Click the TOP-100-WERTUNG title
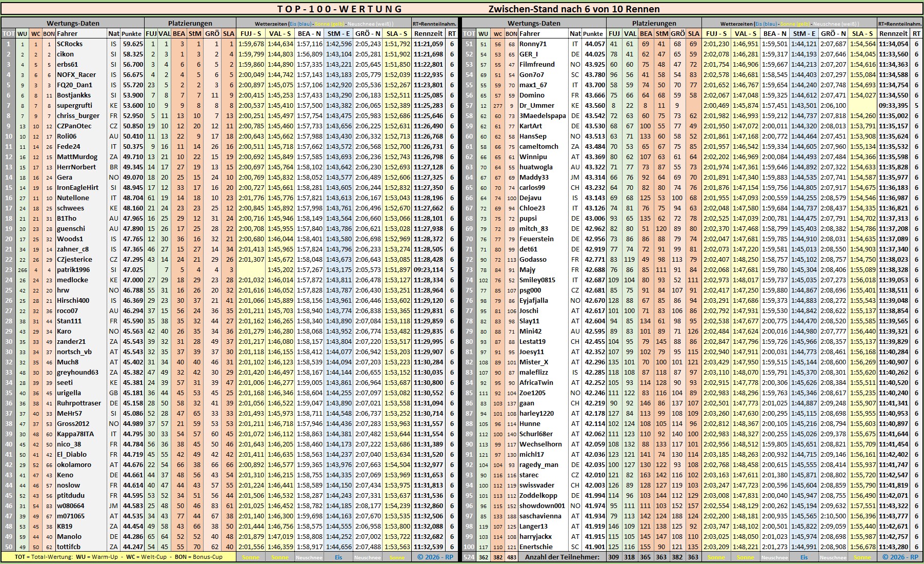This screenshot has height=564, width=924. [339, 9]
